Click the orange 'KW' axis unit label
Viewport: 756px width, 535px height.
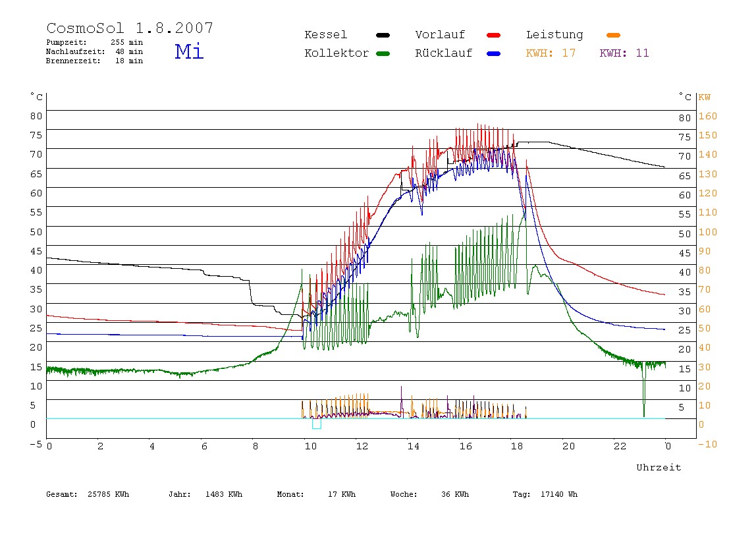click(705, 98)
